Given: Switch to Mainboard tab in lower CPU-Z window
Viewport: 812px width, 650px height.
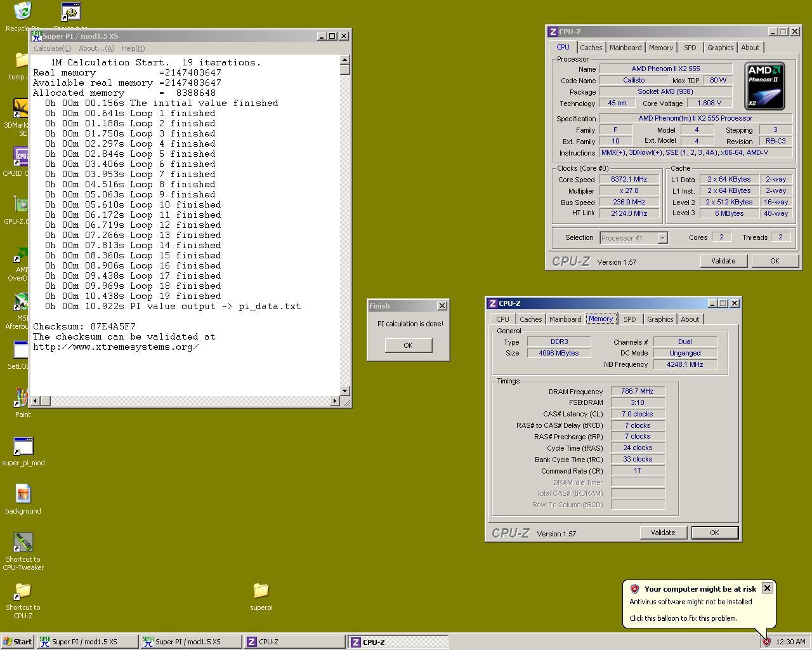Looking at the screenshot, I should click(565, 319).
